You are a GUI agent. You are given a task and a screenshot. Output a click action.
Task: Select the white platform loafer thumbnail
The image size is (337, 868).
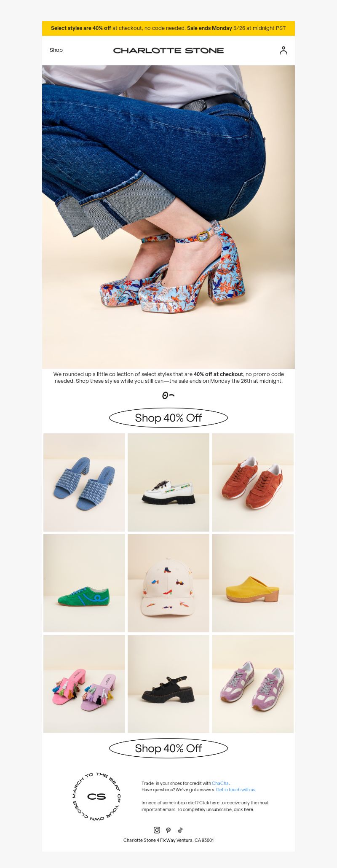coord(168,482)
